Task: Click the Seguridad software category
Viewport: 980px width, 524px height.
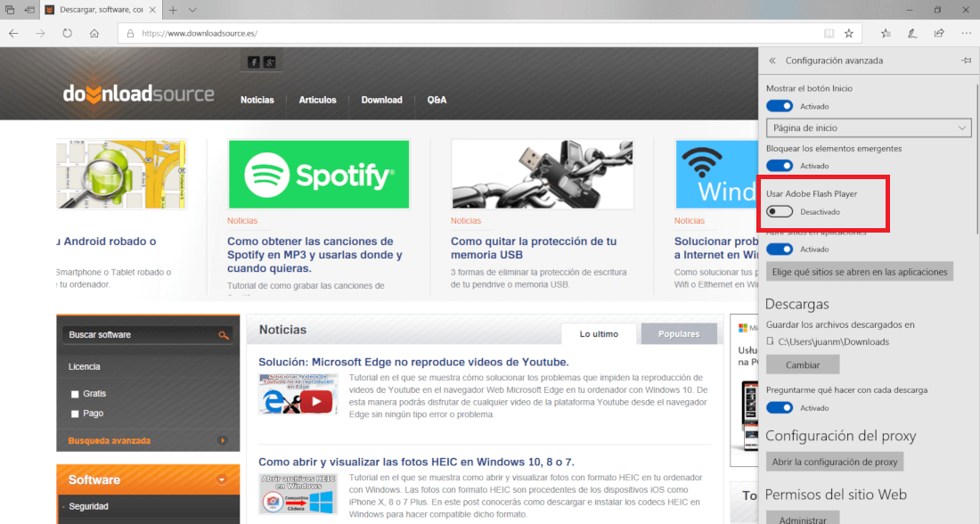Action: (x=89, y=506)
